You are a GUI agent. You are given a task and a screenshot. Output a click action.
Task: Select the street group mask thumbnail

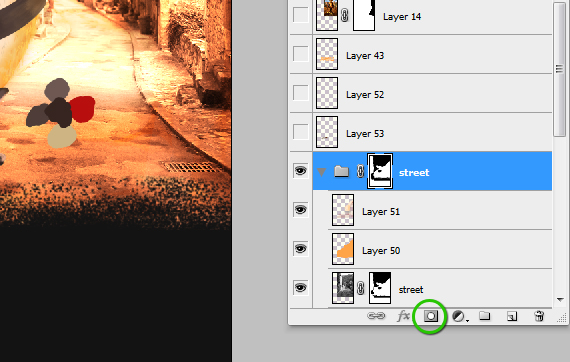(x=380, y=171)
